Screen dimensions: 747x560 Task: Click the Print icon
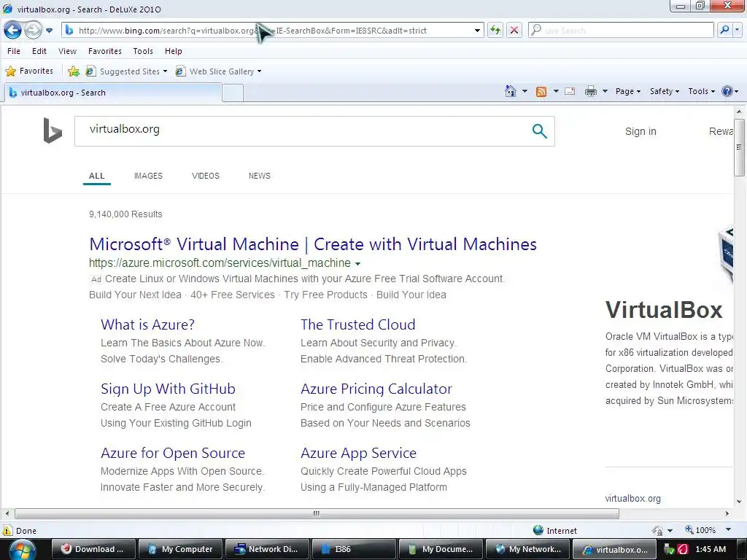point(591,91)
